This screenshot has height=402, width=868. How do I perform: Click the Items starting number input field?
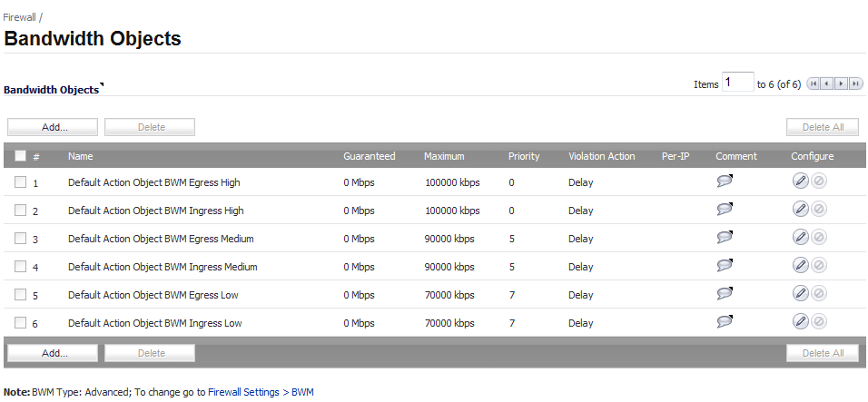(x=738, y=83)
